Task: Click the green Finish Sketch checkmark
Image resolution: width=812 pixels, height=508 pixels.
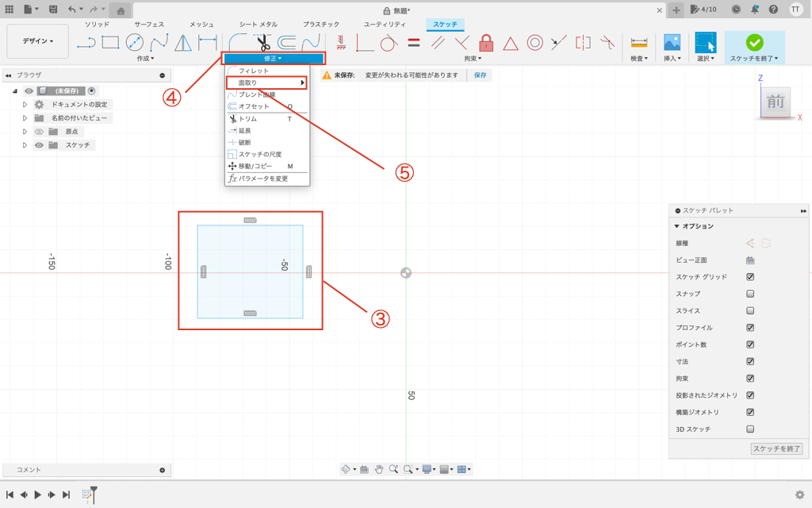Action: click(755, 43)
